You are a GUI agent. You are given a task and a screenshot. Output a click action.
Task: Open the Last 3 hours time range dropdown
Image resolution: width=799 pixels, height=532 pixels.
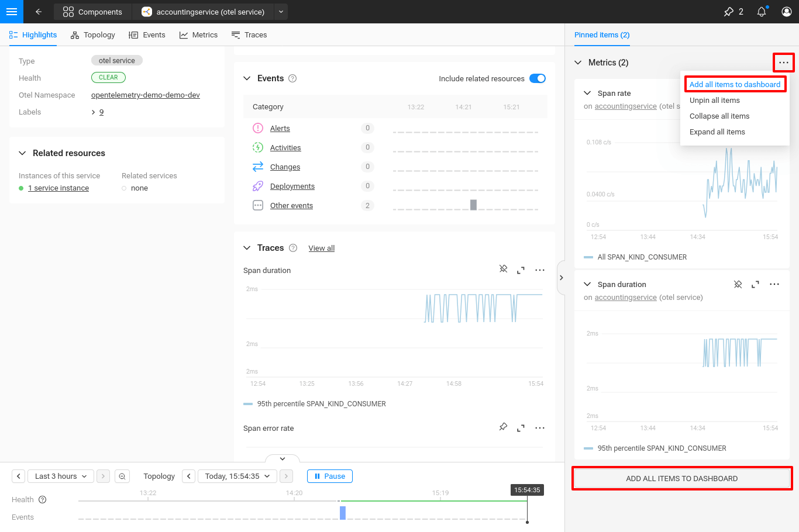click(x=60, y=476)
